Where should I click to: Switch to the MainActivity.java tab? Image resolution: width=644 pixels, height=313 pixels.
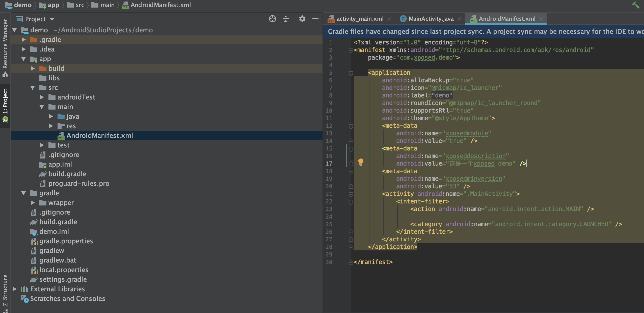(431, 19)
